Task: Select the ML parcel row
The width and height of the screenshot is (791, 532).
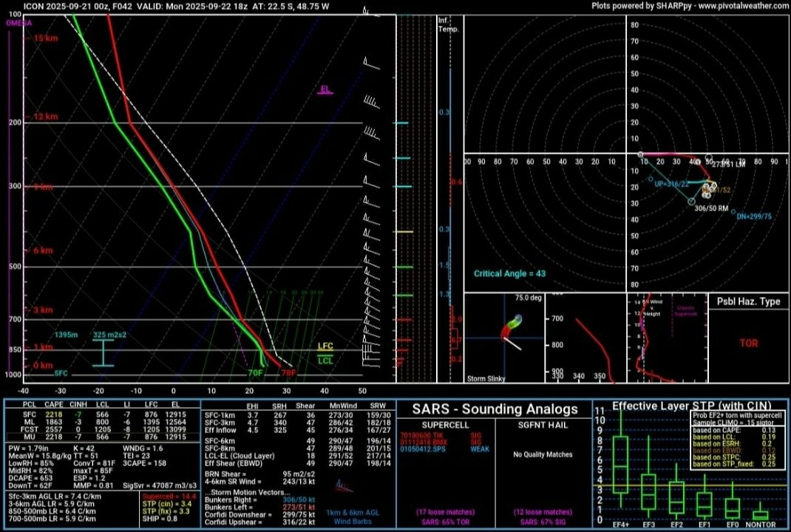Action: [101, 421]
